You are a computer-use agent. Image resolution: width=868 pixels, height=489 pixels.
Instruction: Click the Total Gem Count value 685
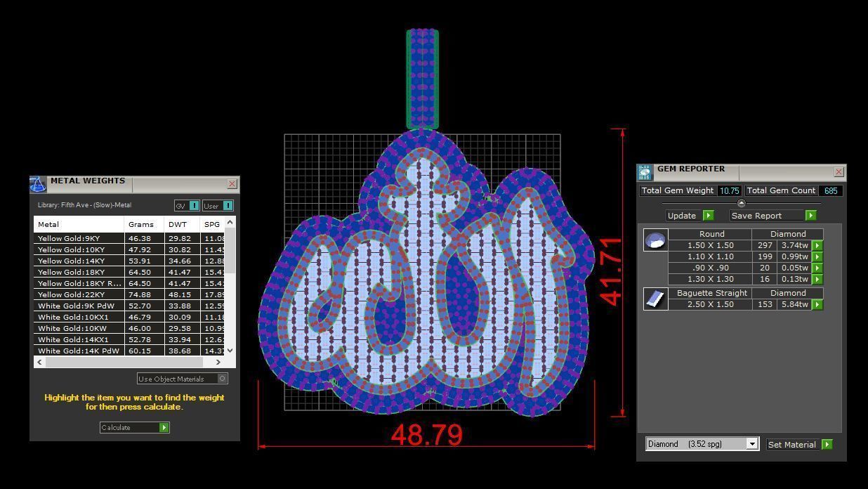(x=831, y=190)
